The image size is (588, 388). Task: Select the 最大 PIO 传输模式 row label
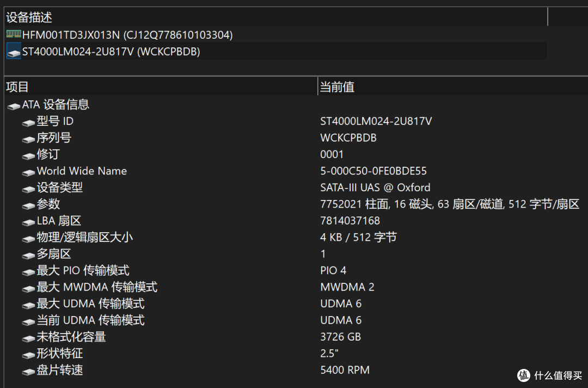(83, 270)
